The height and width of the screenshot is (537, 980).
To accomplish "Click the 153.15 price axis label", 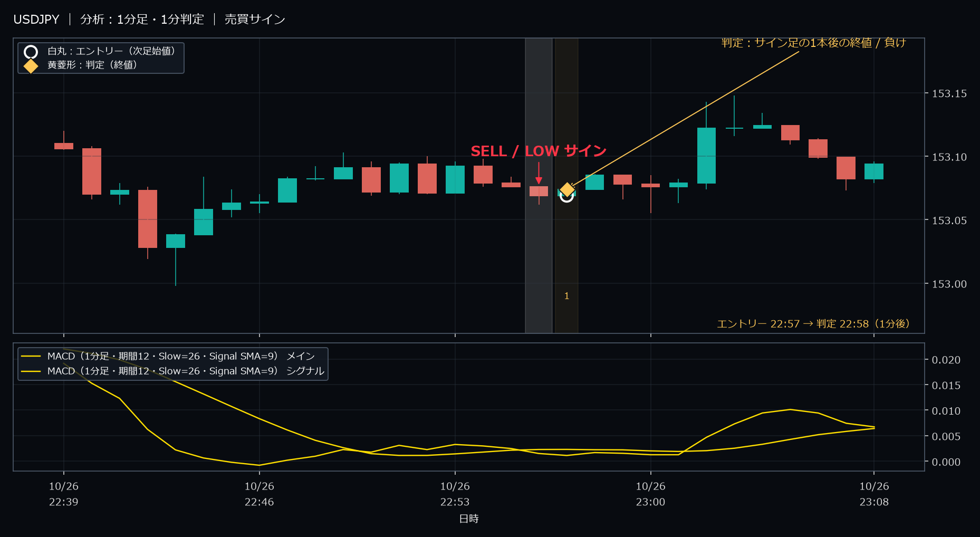I will tap(949, 94).
